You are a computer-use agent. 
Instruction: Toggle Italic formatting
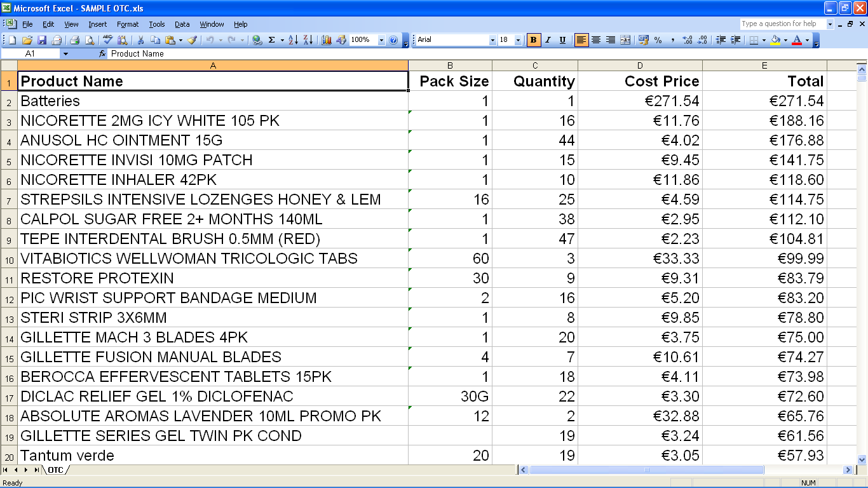coord(548,40)
